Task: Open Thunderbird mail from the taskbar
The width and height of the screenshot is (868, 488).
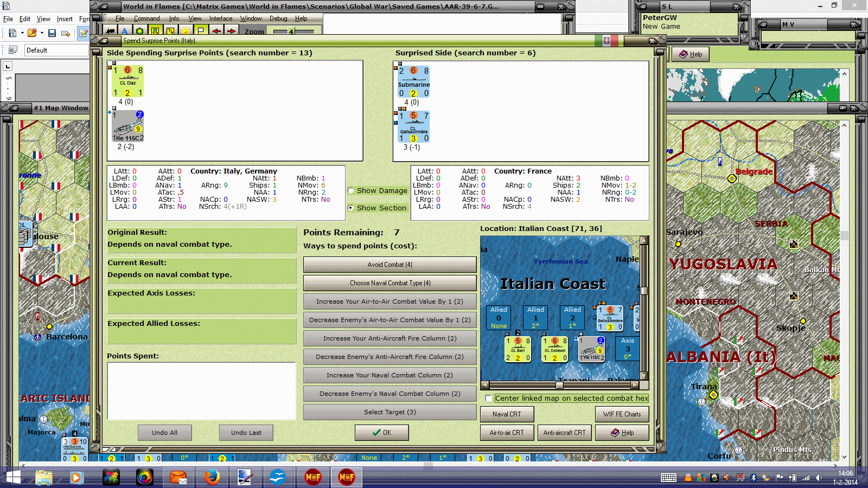Action: 178,477
